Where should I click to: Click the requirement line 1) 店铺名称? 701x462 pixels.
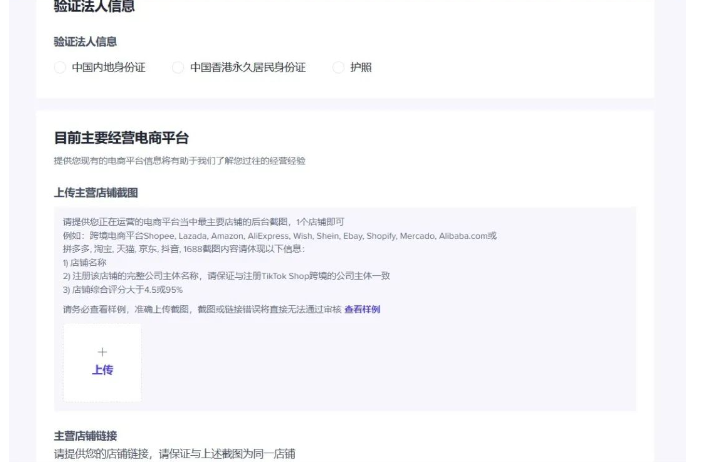[84, 262]
